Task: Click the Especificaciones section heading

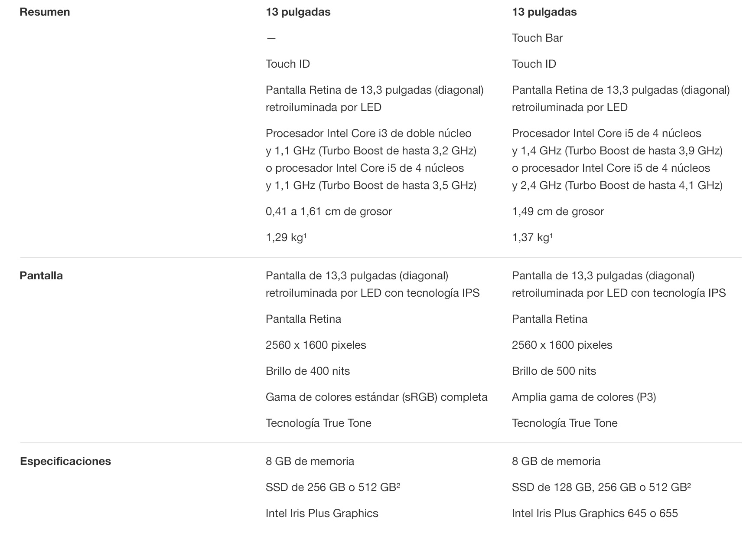Action: coord(65,461)
